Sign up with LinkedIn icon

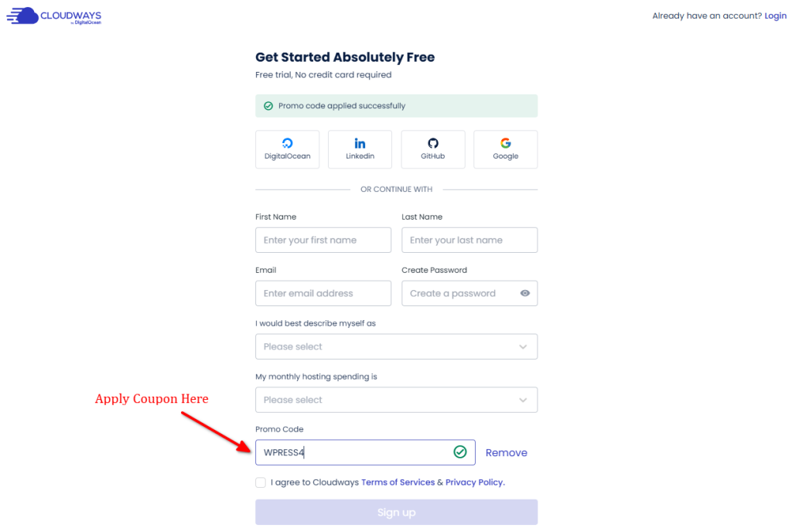(360, 143)
